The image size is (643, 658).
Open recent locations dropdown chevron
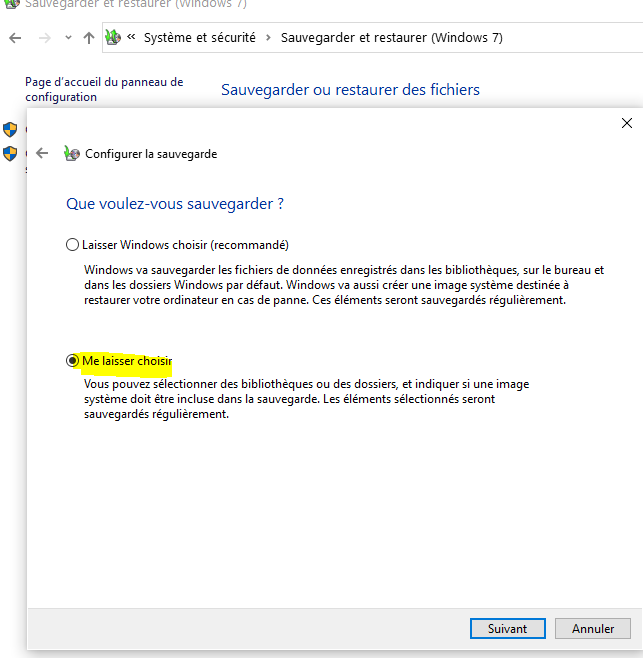coord(68,38)
